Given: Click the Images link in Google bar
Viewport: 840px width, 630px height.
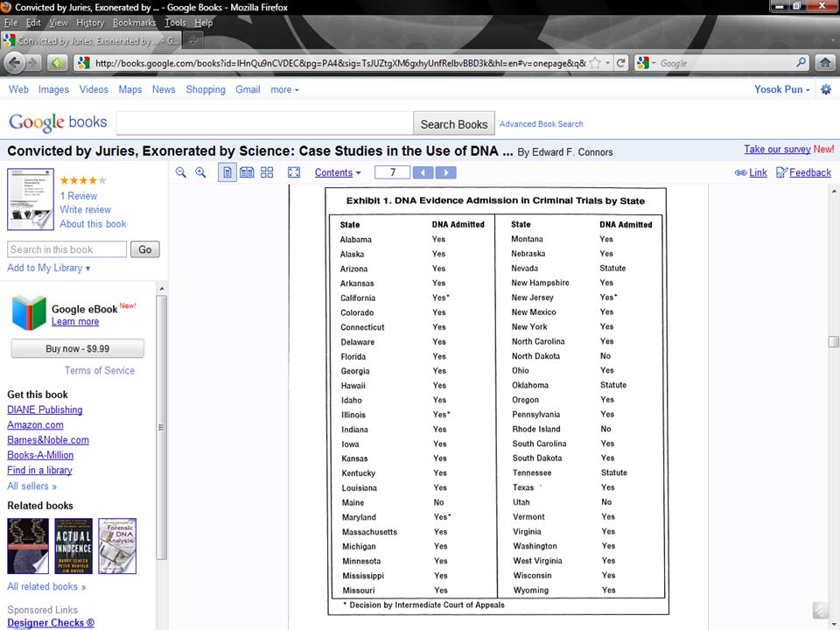Looking at the screenshot, I should click(x=53, y=89).
